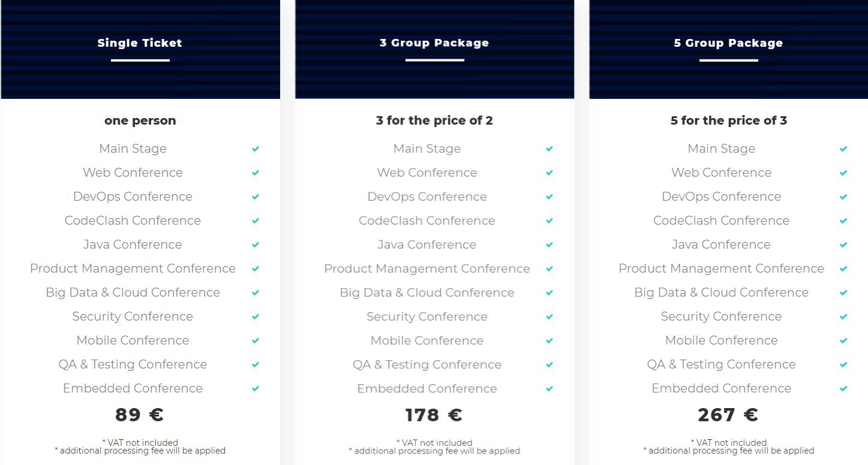Click "5 for the price of 3" heading

[728, 120]
